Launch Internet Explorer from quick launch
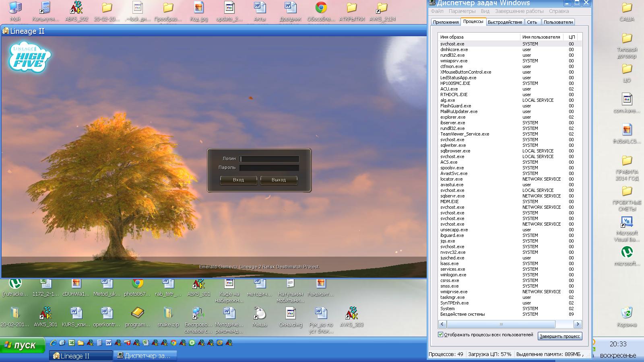 click(53, 343)
